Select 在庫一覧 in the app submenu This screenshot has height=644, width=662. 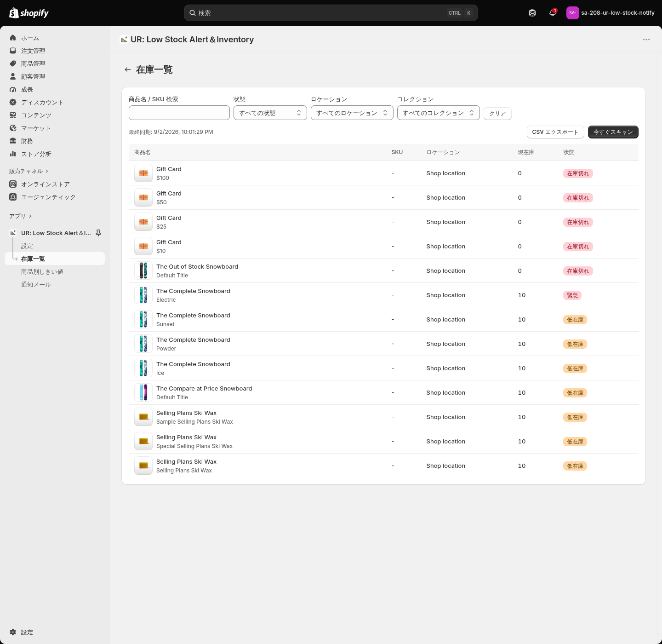pyautogui.click(x=55, y=259)
